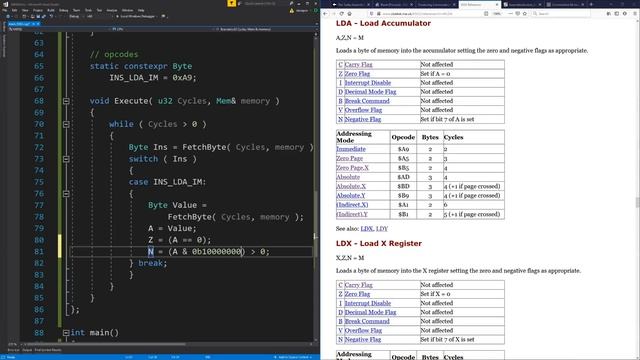The height and width of the screenshot is (360, 640).
Task: Open the Break Command link under LDA
Action: pyautogui.click(x=367, y=101)
